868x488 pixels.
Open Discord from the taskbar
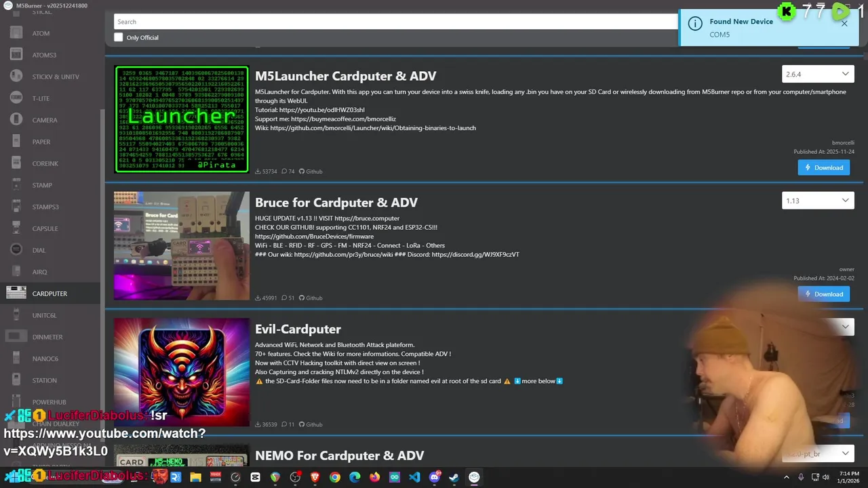click(x=435, y=477)
